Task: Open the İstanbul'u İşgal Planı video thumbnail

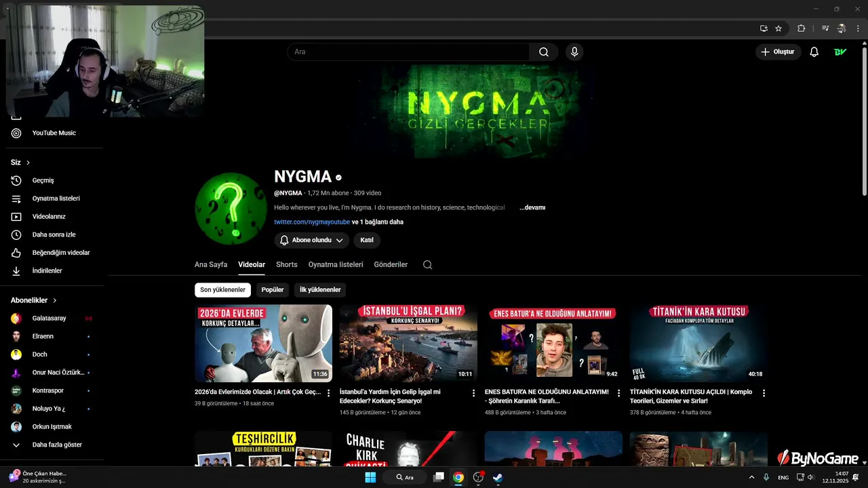Action: pos(408,343)
